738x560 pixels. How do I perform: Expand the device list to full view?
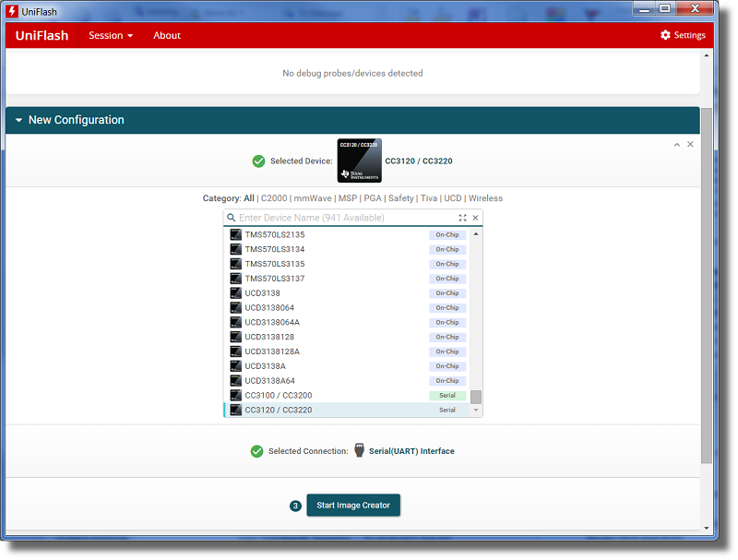pos(463,218)
